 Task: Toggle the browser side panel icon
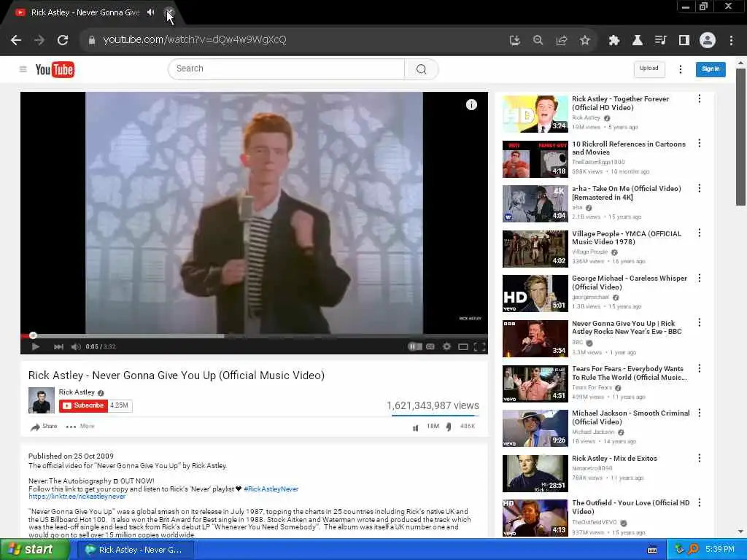pos(684,40)
